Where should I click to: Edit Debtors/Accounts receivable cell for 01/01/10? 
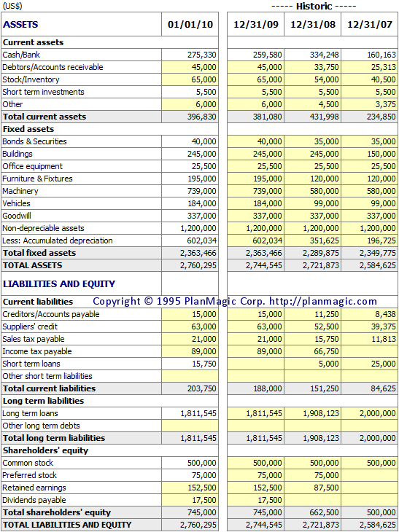[190, 67]
